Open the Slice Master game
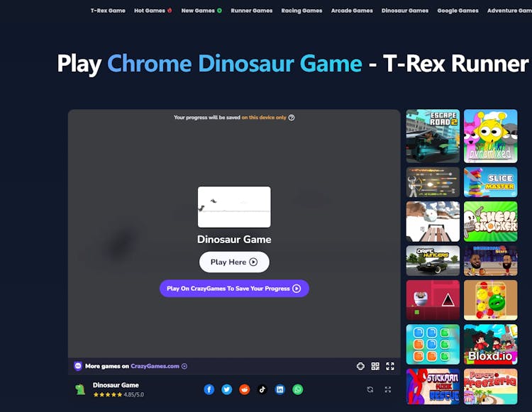Image resolution: width=532 pixels, height=412 pixels. [x=491, y=182]
